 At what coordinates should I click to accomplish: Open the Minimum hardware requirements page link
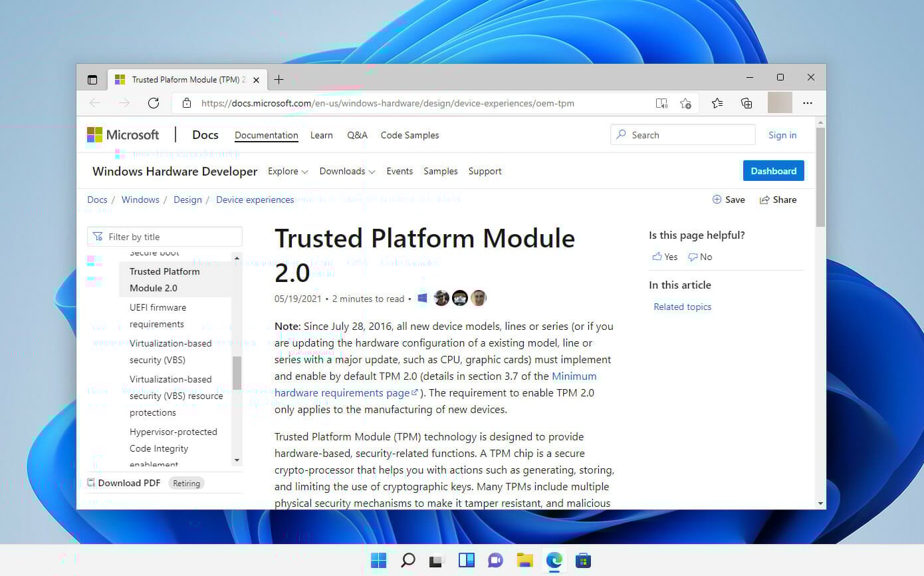435,384
